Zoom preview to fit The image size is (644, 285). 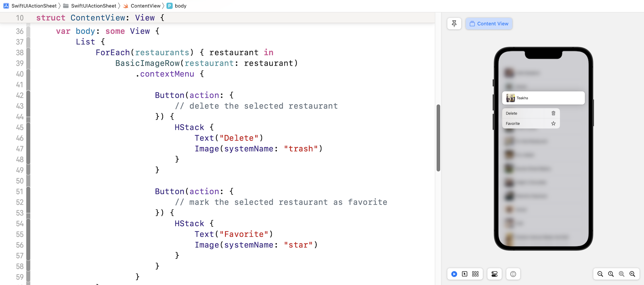click(x=622, y=274)
